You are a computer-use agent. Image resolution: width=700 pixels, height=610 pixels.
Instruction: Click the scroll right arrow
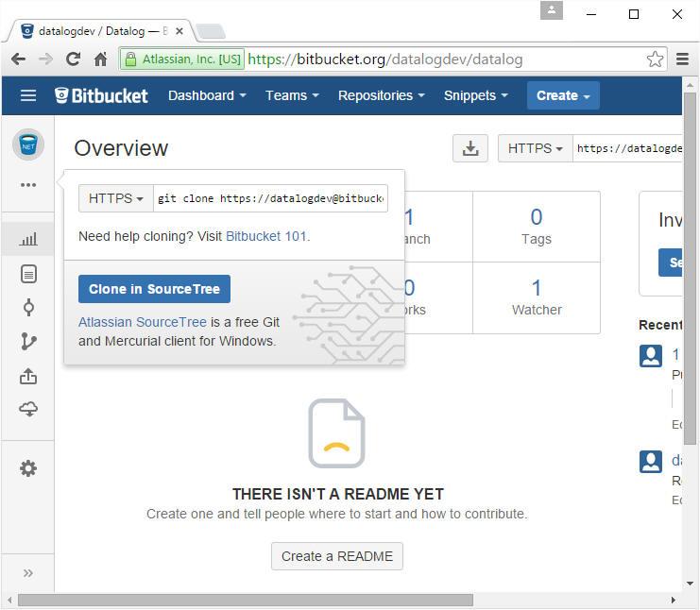coord(674,601)
